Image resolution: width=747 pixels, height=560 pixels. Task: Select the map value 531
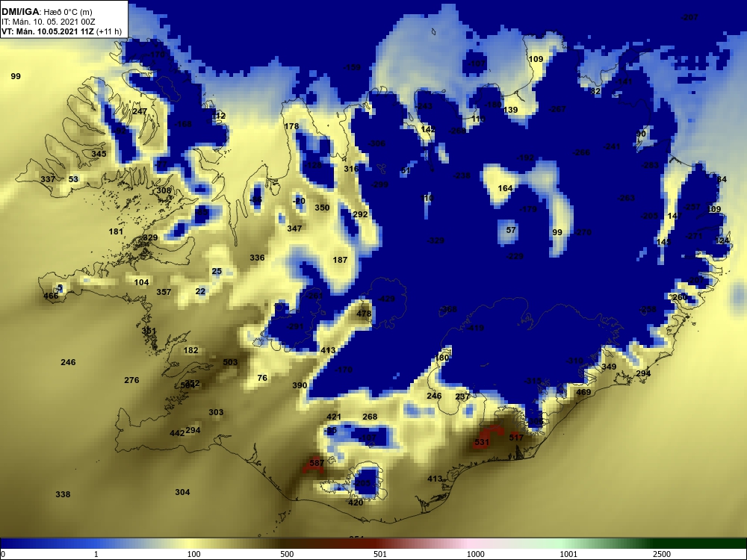[x=482, y=442]
